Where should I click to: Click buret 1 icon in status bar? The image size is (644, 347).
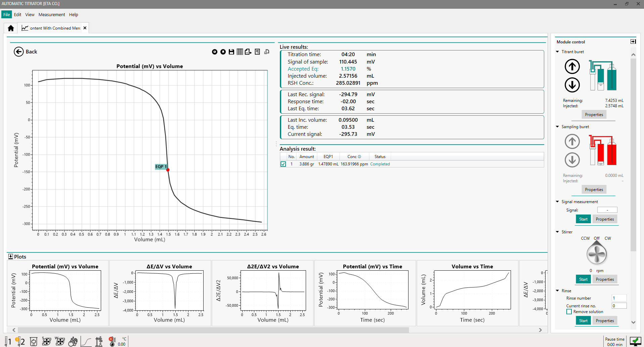pos(8,342)
